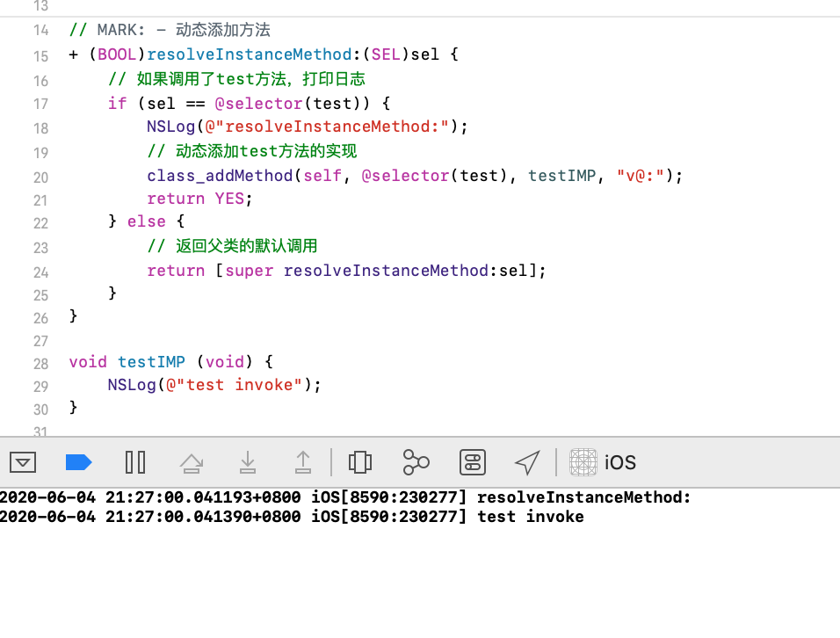Viewport: 840px width, 638px height.
Task: Open Debug Memory Graph icon
Action: click(x=416, y=462)
